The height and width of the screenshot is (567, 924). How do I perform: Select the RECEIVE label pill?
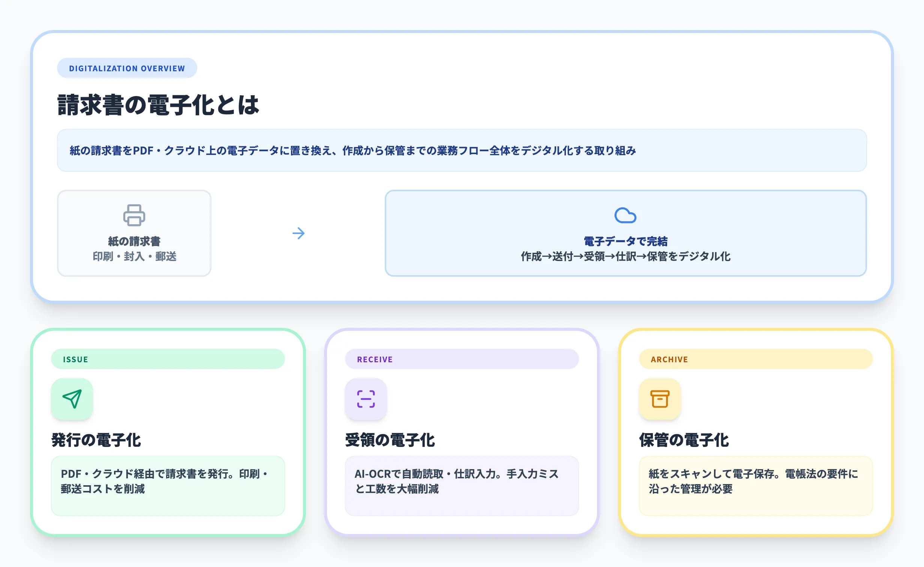462,359
